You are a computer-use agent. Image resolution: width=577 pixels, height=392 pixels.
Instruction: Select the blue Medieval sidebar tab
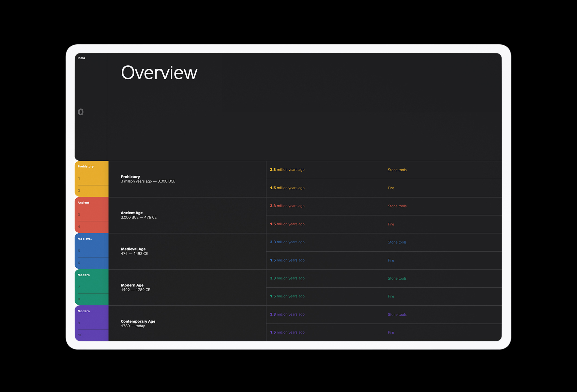(84, 239)
